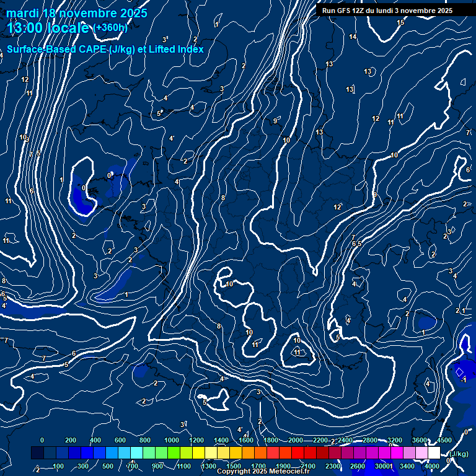Click the date title 'mardi 18 novembre 2025'
Image resolution: width=476 pixels, height=476 pixels.
[x=77, y=13]
